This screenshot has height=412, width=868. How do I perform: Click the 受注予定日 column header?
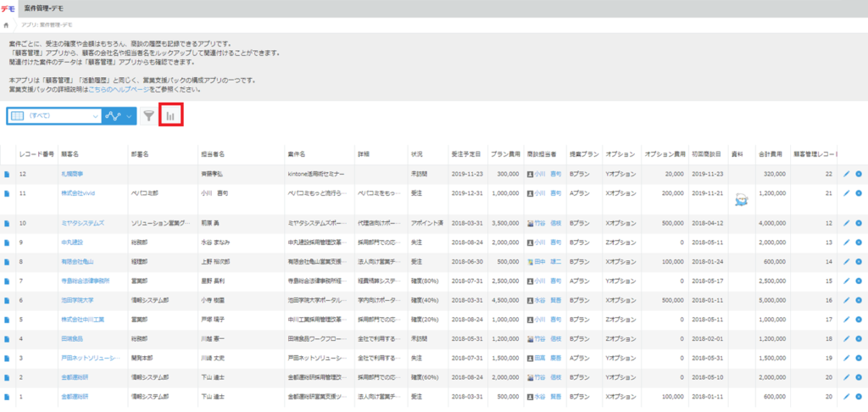[x=466, y=154]
